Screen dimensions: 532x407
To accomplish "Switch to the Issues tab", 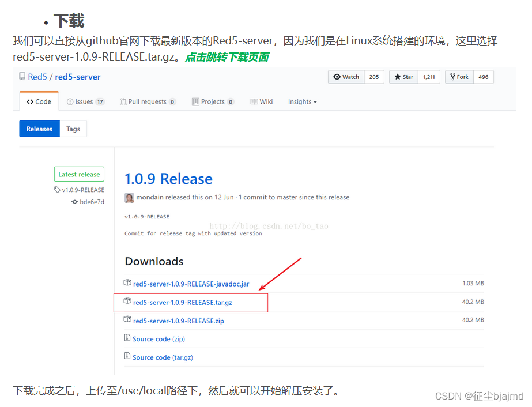I will [86, 102].
